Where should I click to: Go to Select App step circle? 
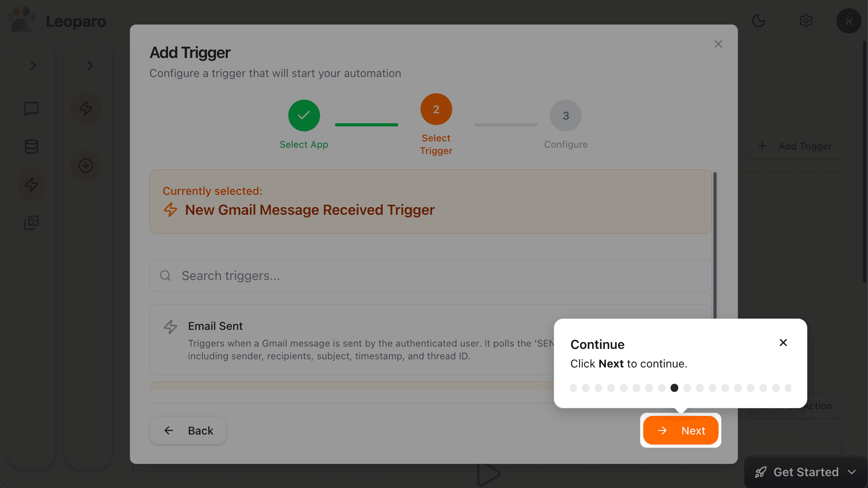304,116
